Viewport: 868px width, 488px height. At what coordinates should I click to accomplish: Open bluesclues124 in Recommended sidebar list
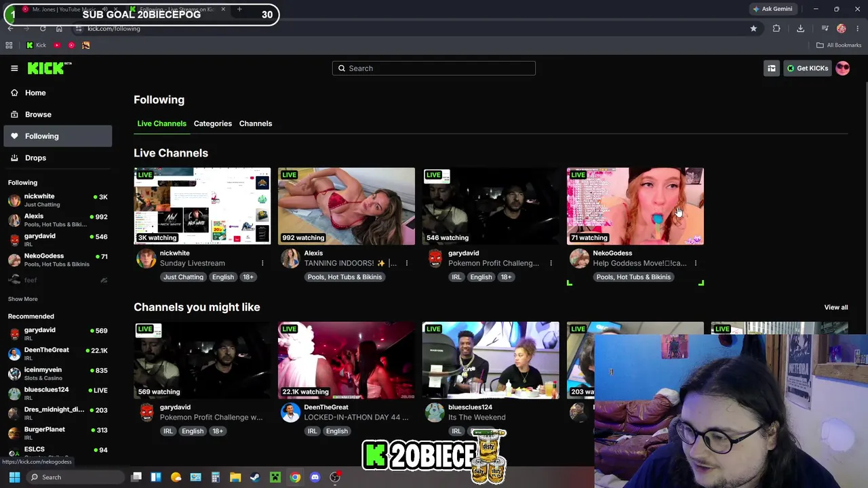click(58, 393)
